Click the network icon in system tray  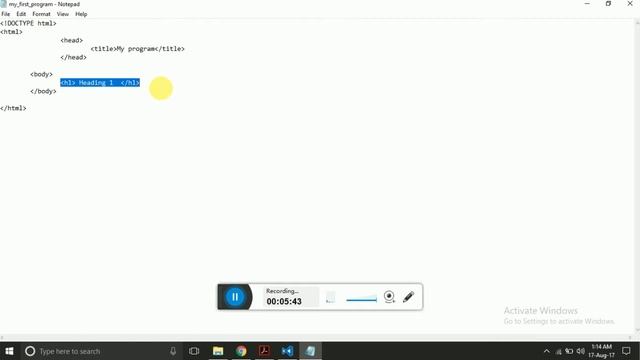558,351
